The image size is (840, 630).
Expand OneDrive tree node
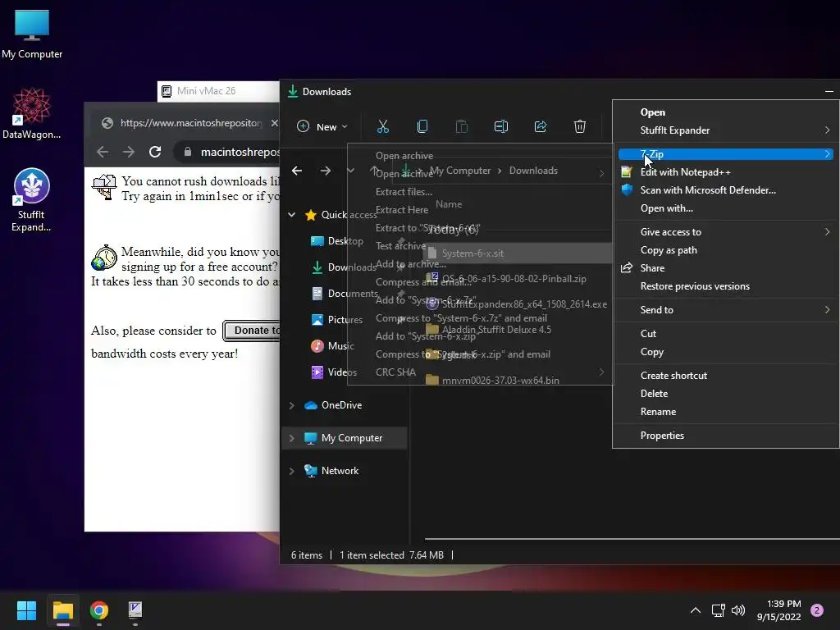[291, 405]
